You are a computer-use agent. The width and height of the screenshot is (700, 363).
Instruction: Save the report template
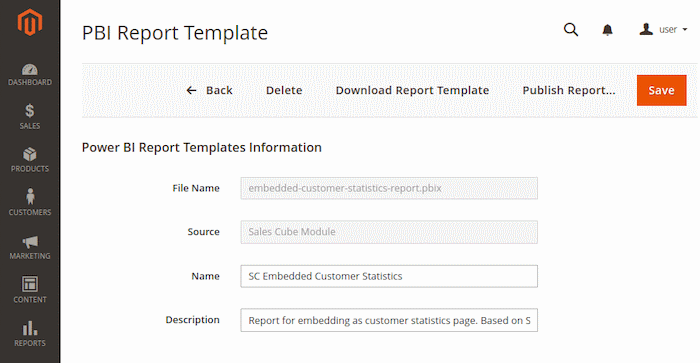661,90
